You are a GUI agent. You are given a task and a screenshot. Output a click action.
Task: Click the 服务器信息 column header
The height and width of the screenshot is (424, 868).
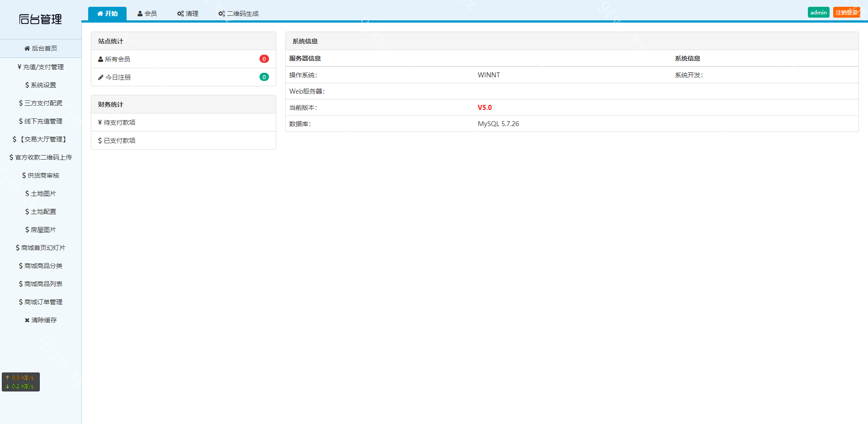coord(305,58)
